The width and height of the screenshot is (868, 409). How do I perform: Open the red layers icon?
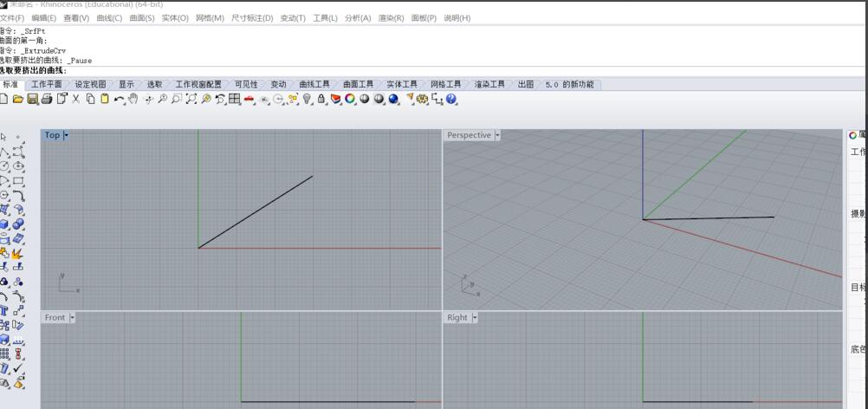point(335,99)
